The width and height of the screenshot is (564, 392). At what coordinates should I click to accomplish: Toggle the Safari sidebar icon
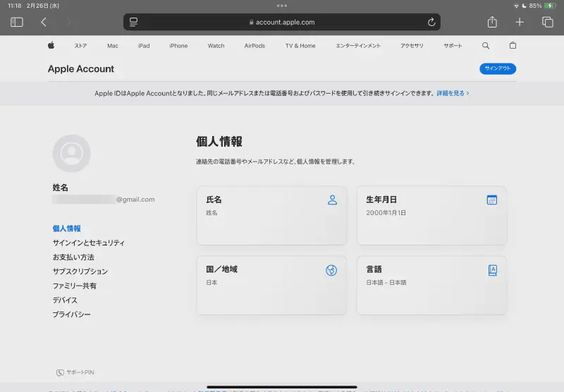pos(17,22)
